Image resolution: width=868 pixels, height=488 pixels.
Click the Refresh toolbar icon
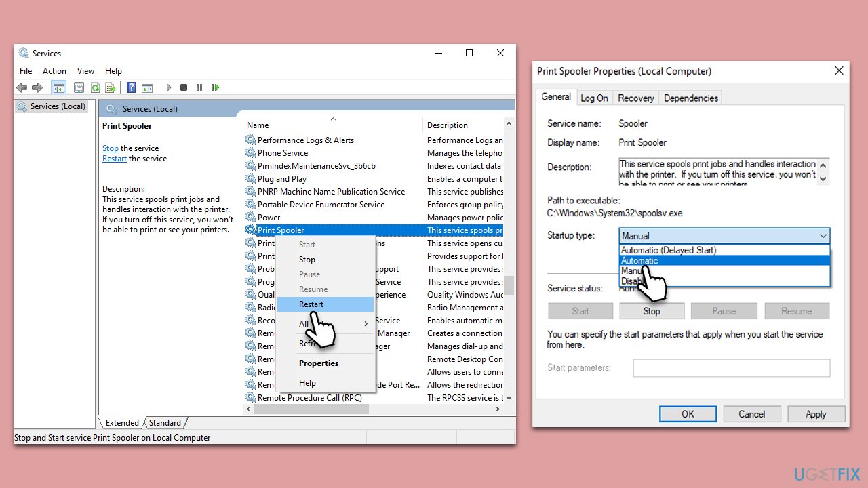[x=96, y=87]
